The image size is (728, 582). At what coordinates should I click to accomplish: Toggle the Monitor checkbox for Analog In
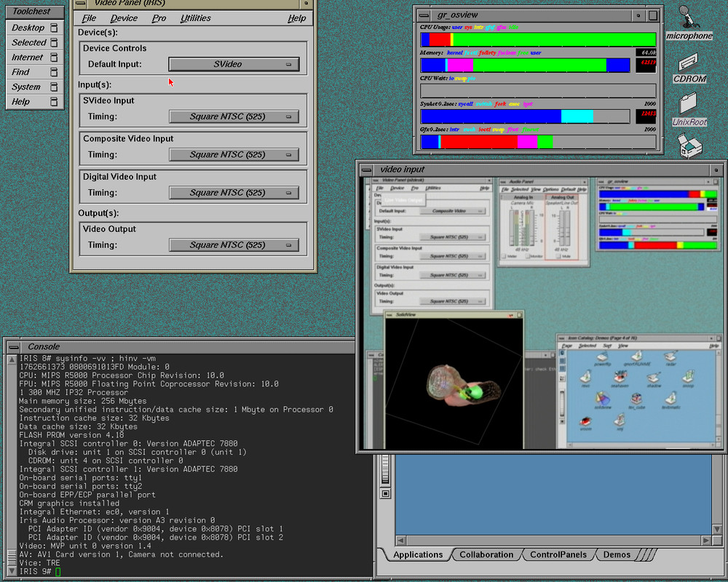(x=528, y=256)
